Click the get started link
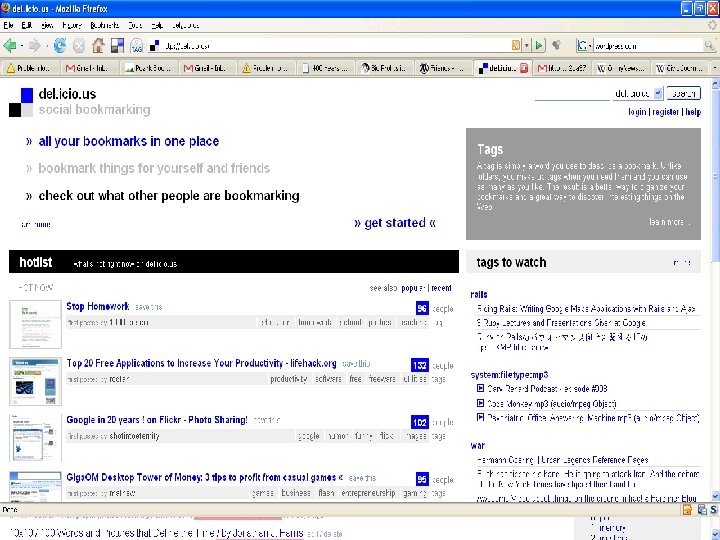 [x=395, y=223]
